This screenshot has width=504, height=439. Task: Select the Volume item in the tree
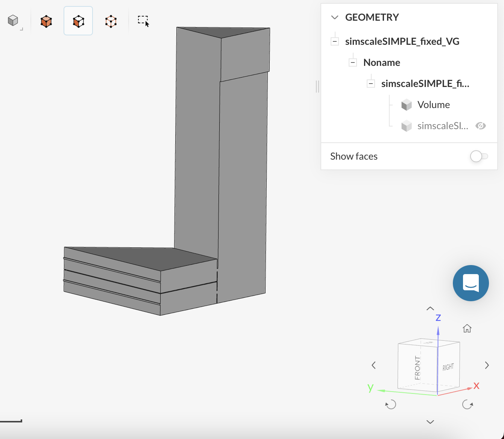[433, 105]
